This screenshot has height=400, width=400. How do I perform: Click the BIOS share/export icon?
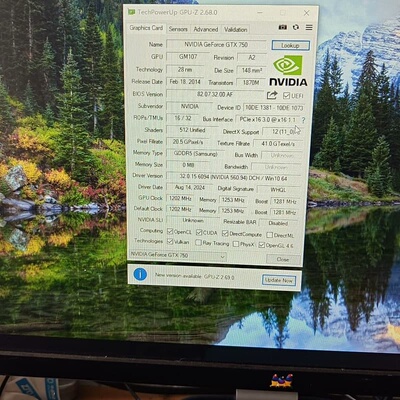[272, 95]
